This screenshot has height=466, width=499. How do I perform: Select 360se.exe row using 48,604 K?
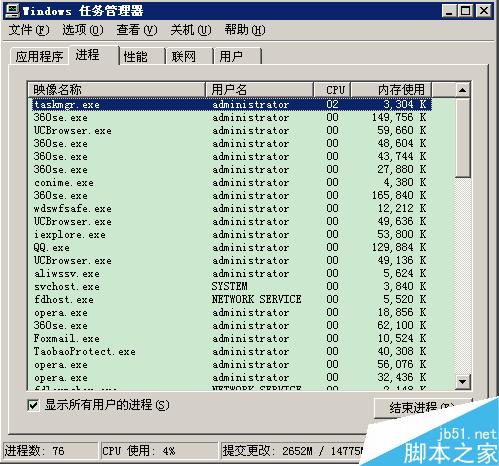[x=232, y=144]
